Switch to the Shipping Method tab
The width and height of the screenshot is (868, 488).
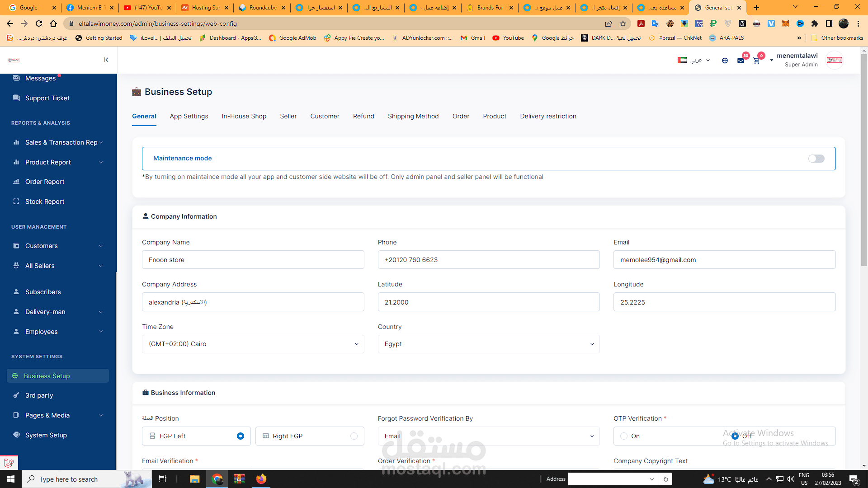click(x=413, y=116)
